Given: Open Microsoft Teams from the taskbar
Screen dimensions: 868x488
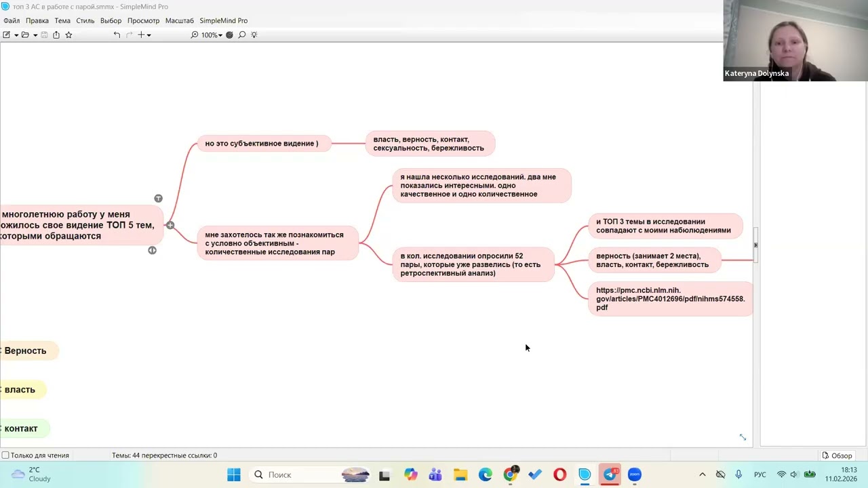Looking at the screenshot, I should tap(435, 474).
